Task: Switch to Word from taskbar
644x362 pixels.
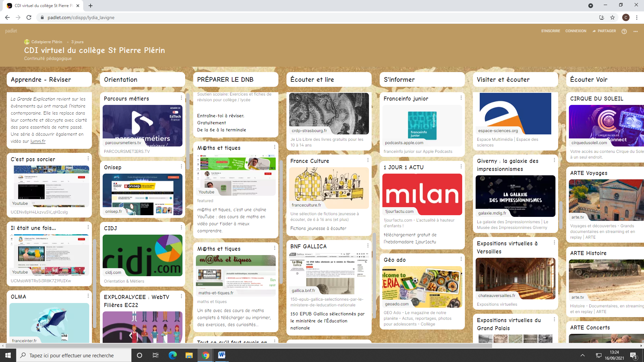Action: coord(222,355)
